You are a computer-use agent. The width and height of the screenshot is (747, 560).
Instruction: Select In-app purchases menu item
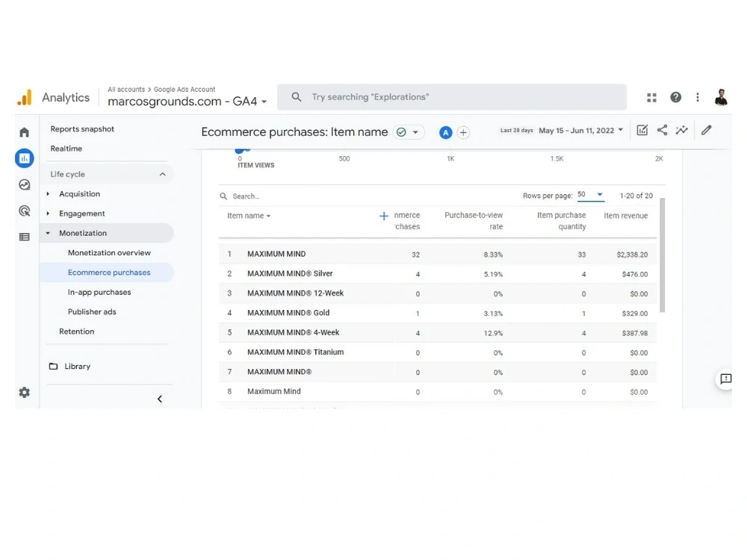99,292
